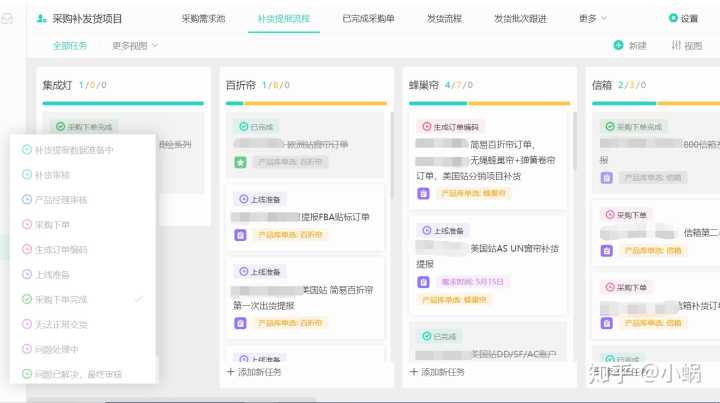The image size is (720, 403).
Task: Expand the 更多视图 dropdown
Action: [135, 45]
